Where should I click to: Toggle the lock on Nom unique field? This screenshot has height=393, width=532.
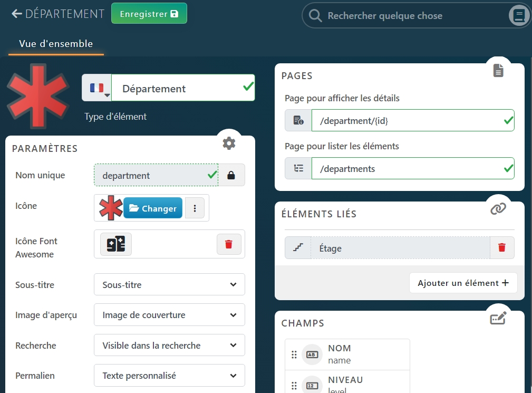coord(231,176)
